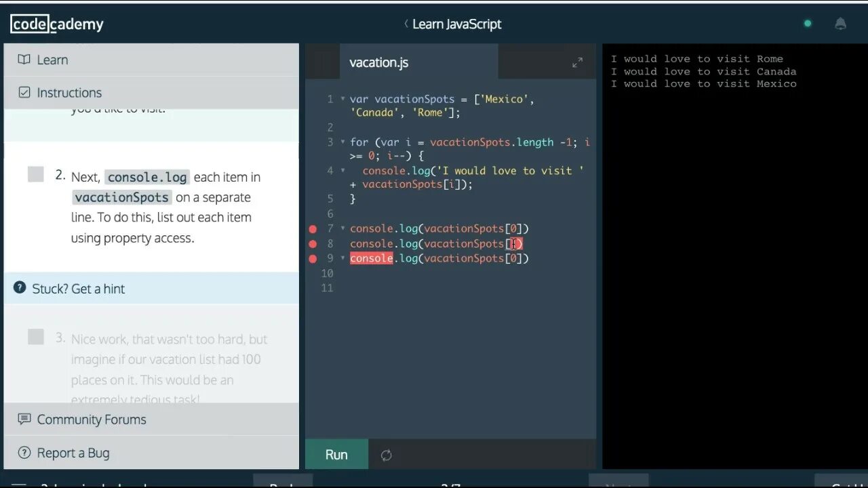Viewport: 868px width, 488px height.
Task: Go back via Learn JavaScript chevron
Action: click(x=406, y=24)
